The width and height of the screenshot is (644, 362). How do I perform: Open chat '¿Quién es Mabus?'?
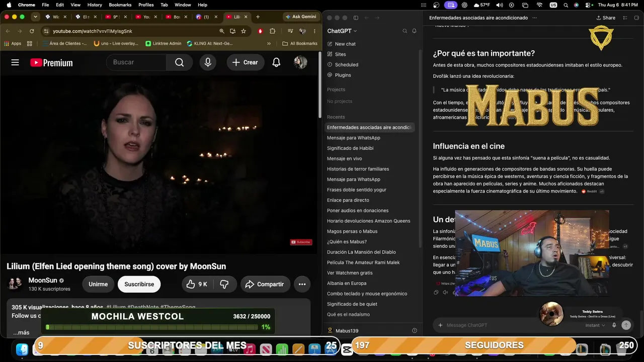pos(347,242)
